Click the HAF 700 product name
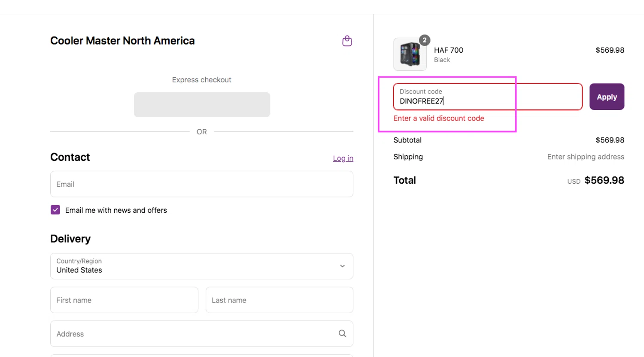The width and height of the screenshot is (644, 357). pyautogui.click(x=448, y=50)
